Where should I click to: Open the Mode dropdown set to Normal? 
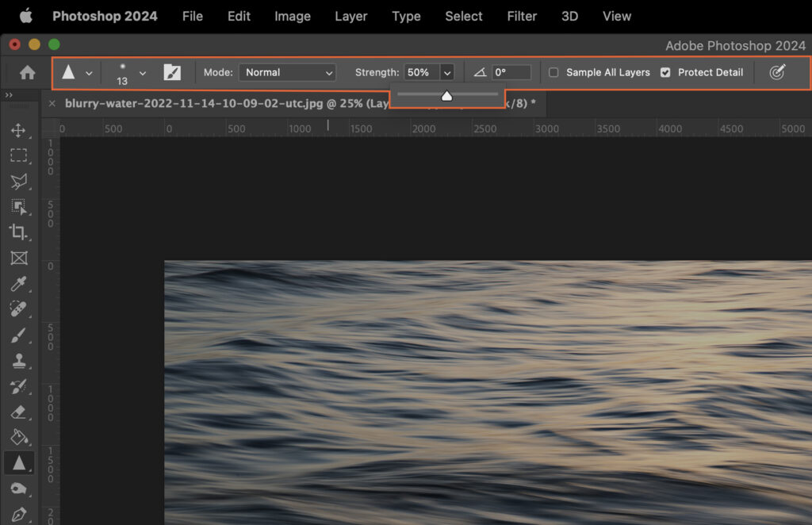click(287, 72)
